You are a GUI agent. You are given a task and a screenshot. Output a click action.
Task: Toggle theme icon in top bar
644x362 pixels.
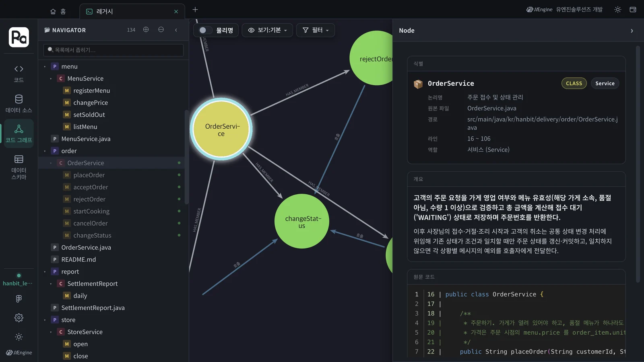[618, 10]
